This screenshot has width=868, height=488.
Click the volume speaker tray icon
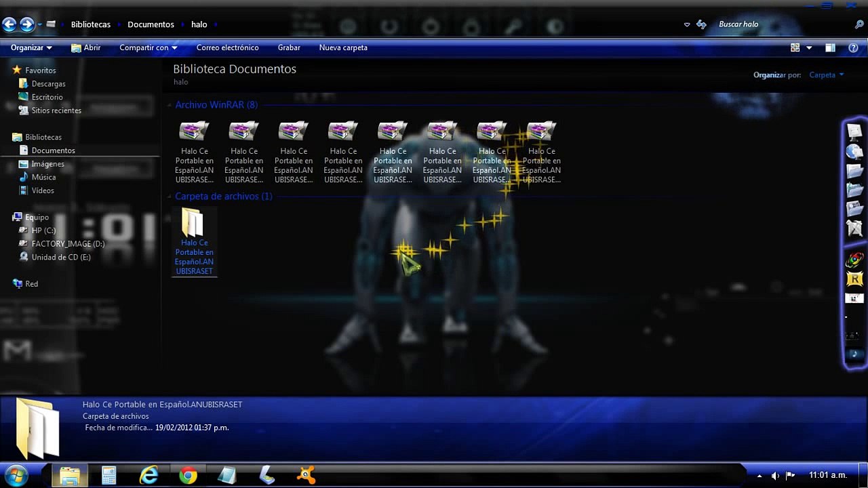[775, 476]
